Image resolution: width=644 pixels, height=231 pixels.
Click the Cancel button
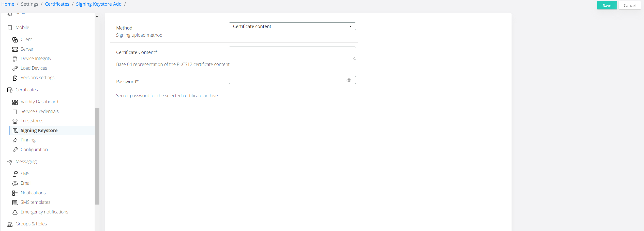coord(630,5)
